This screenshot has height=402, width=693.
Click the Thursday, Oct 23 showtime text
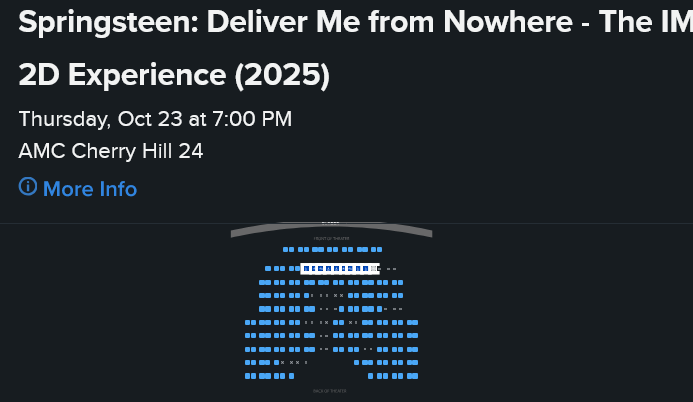click(155, 119)
